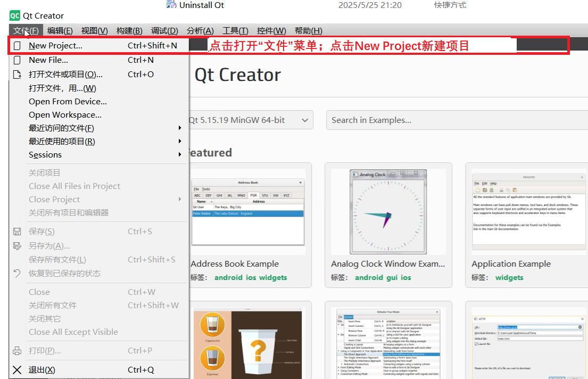The image size is (588, 379).
Task: Click the gui tag under Analog Clock
Action: pos(392,278)
